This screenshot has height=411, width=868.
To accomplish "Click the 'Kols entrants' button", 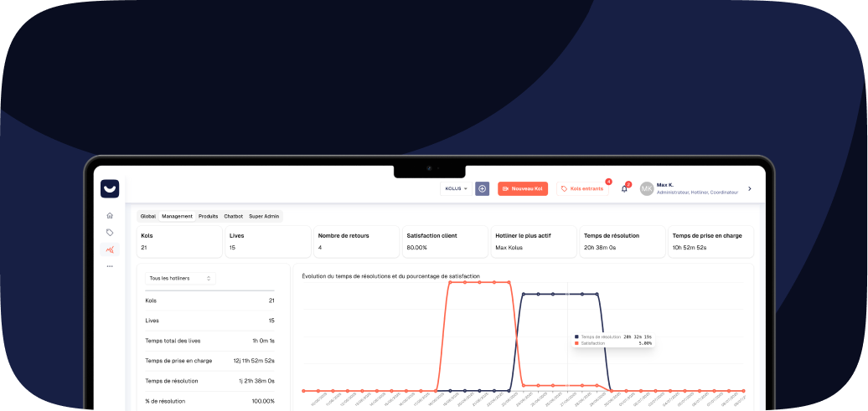I will (x=582, y=189).
